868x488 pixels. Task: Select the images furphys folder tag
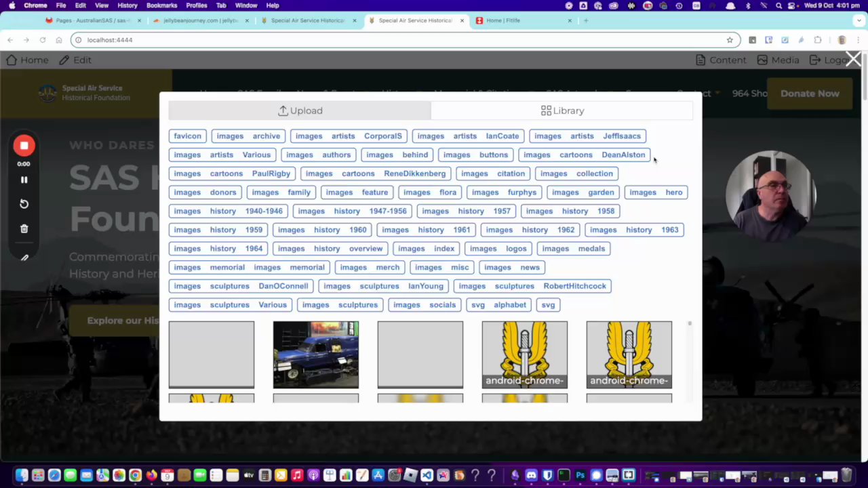tap(504, 192)
